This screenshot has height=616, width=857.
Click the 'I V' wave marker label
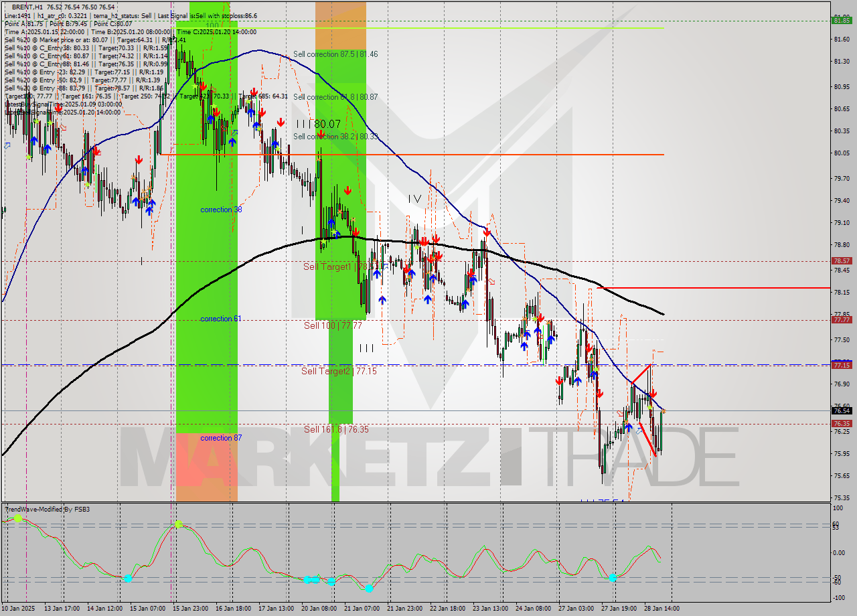click(415, 199)
